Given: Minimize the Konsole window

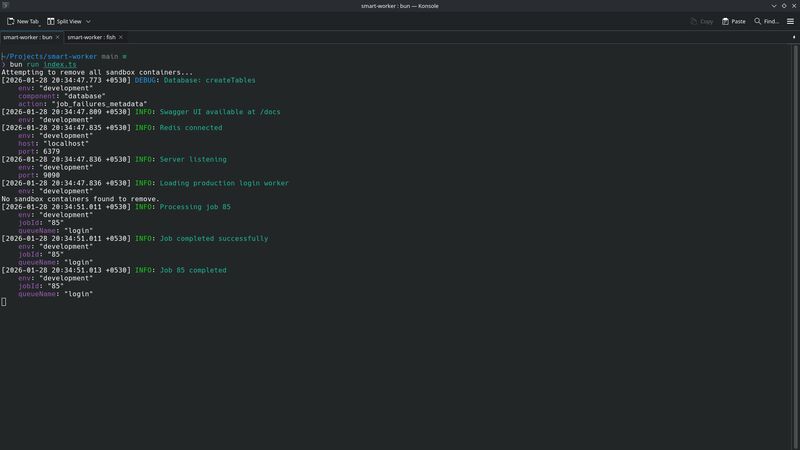Looking at the screenshot, I should pyautogui.click(x=774, y=6).
